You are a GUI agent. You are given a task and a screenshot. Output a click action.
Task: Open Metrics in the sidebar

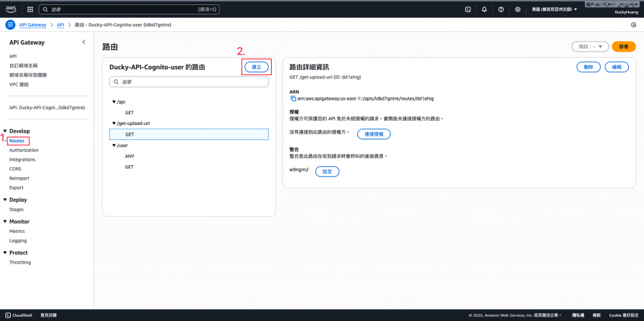17,231
